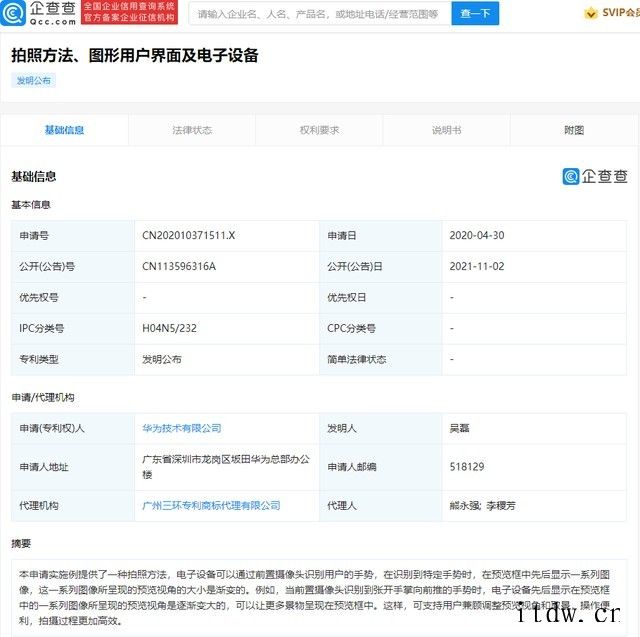The height and width of the screenshot is (637, 640).
Task: Focus the company name search field
Action: coord(320,14)
